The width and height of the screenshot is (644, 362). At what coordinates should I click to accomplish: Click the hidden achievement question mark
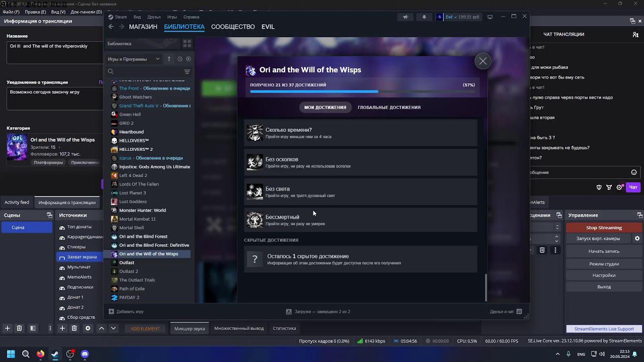(x=255, y=259)
